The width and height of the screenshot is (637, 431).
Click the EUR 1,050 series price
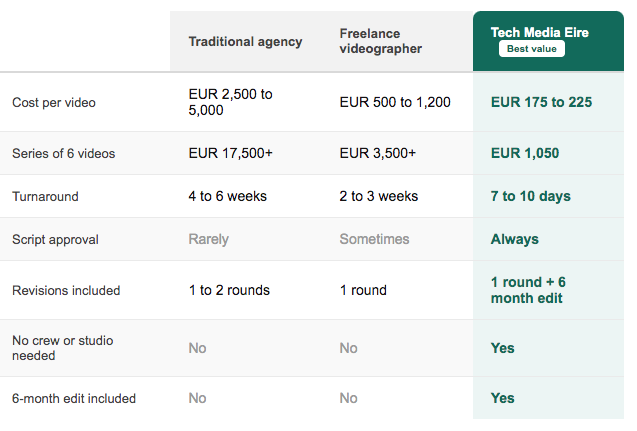(525, 153)
